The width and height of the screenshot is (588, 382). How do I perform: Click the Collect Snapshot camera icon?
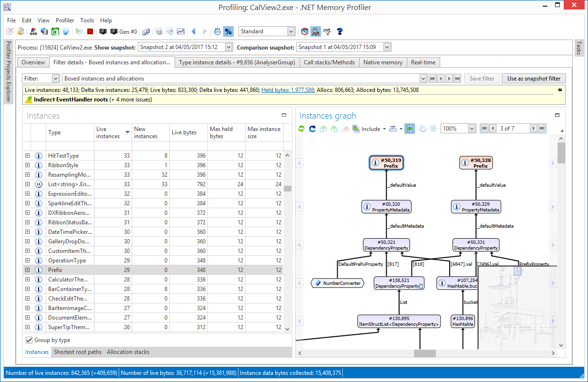[x=103, y=31]
